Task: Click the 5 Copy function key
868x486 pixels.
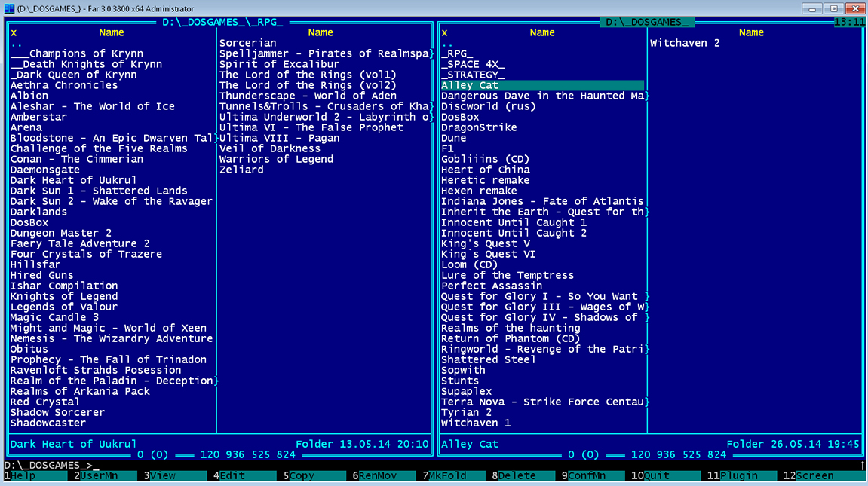Action: tap(315, 475)
